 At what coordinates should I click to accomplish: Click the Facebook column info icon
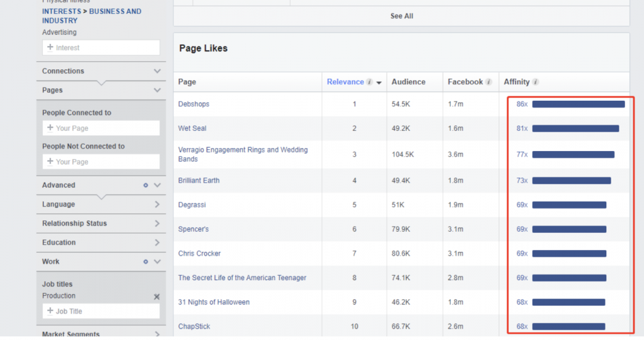click(488, 82)
